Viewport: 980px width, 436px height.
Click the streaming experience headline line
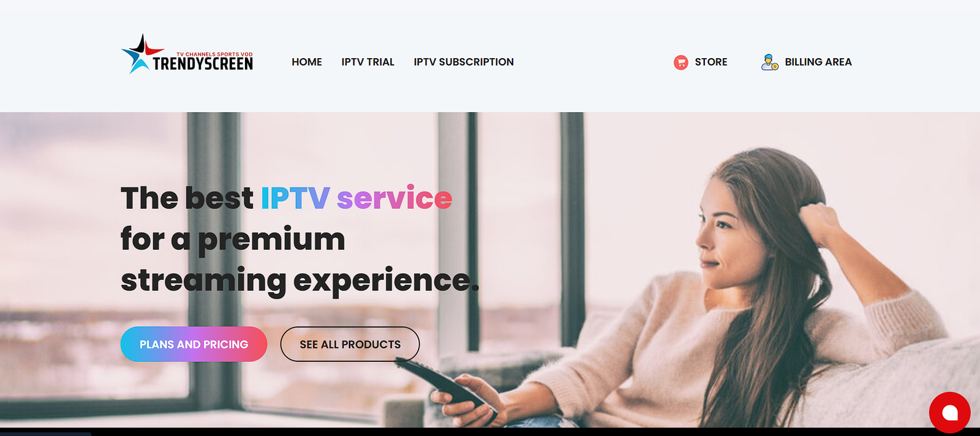pyautogui.click(x=300, y=280)
